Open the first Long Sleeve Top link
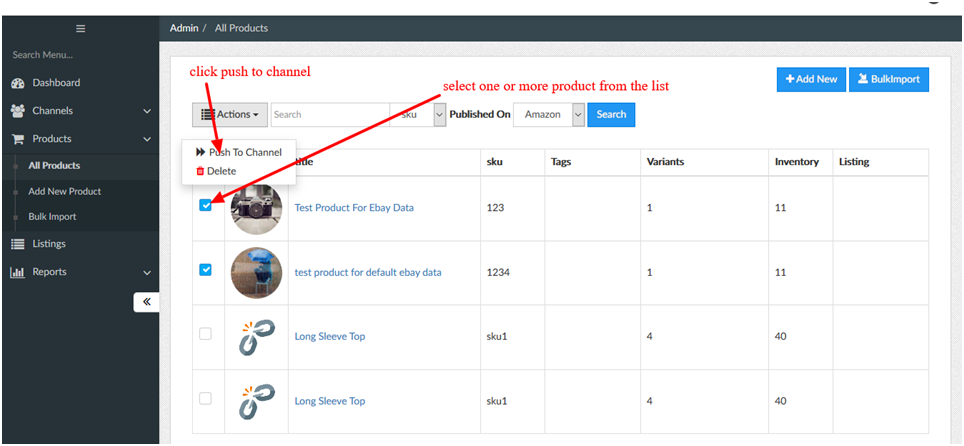This screenshot has height=446, width=964. tap(330, 336)
